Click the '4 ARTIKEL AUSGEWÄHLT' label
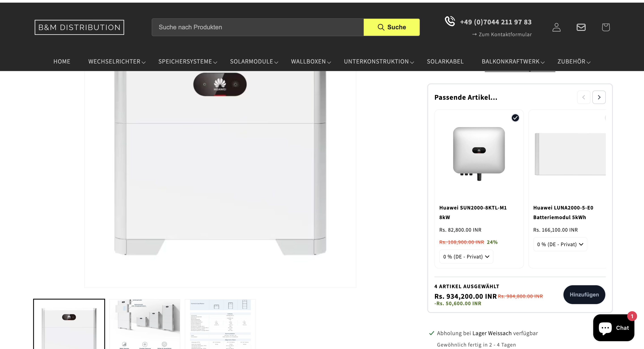Screen dimensions: 644x349 [466, 286]
